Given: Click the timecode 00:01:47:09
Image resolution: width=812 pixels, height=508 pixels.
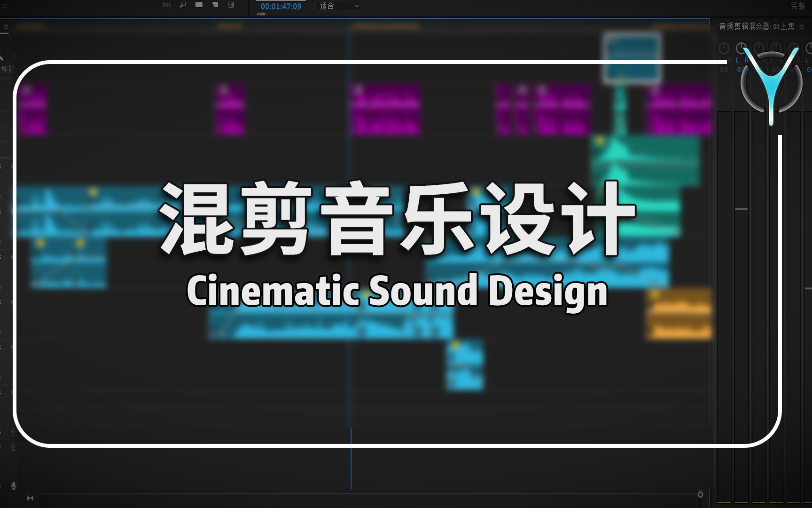Looking at the screenshot, I should (x=281, y=6).
